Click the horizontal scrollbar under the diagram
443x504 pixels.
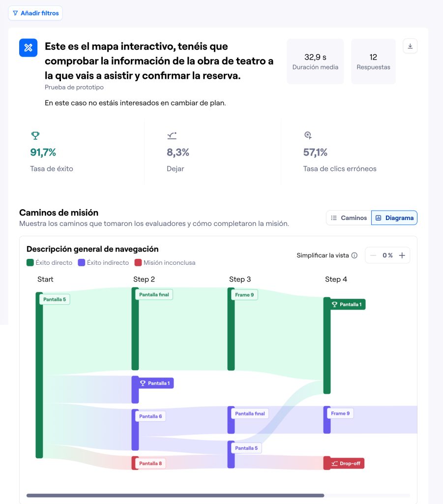coord(175,495)
